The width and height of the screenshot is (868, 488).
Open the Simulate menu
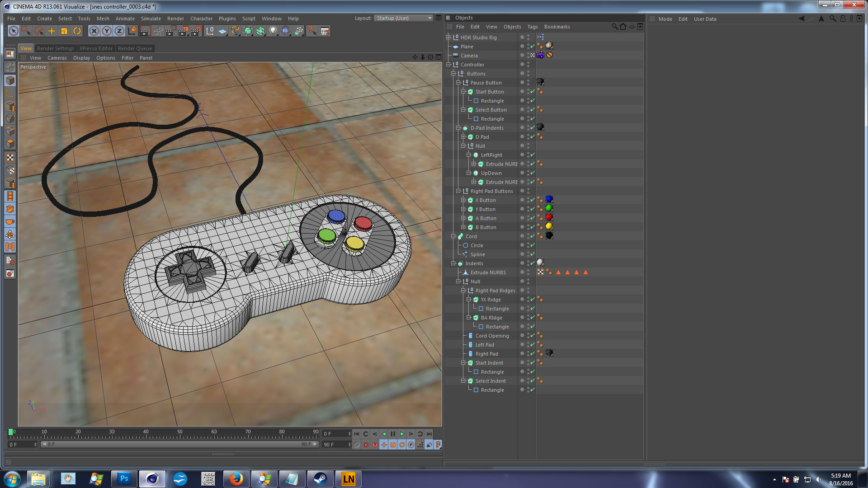(x=151, y=19)
